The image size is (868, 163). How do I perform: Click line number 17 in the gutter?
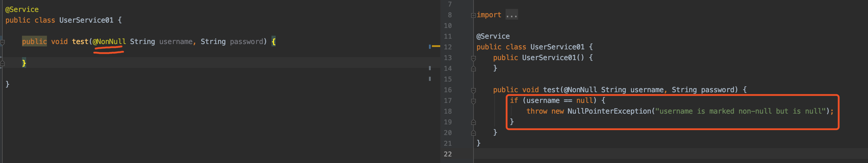447,101
